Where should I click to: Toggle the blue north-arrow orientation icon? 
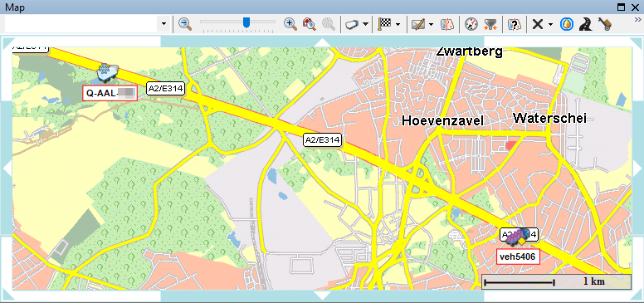pyautogui.click(x=567, y=24)
